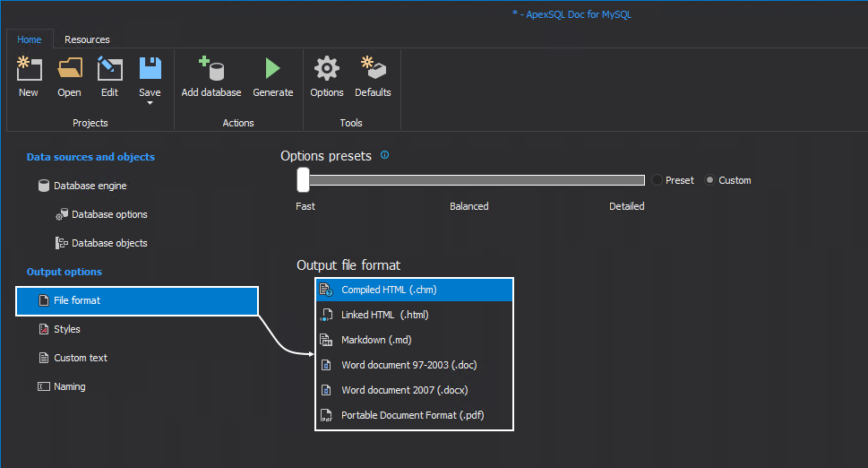Open the Options gear icon
Screen dimensions: 868x468
tap(327, 69)
